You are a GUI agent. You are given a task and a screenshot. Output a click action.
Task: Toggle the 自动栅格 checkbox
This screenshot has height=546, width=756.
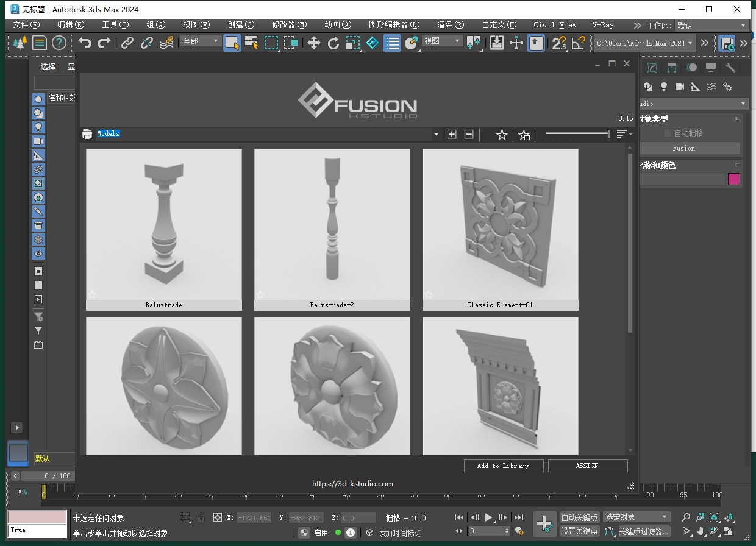pyautogui.click(x=668, y=133)
